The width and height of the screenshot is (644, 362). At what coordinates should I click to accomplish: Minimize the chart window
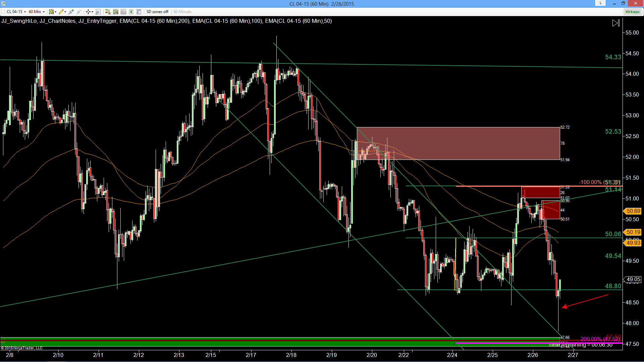click(x=614, y=3)
